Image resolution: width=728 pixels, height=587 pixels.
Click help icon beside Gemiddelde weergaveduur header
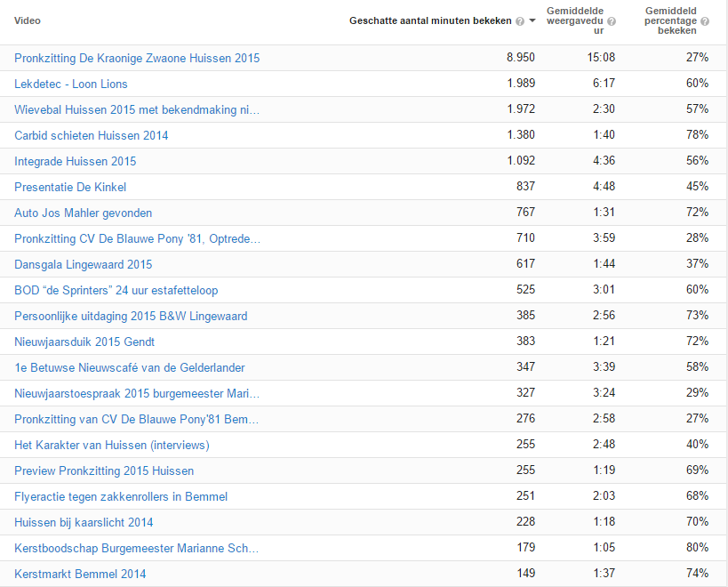[612, 20]
